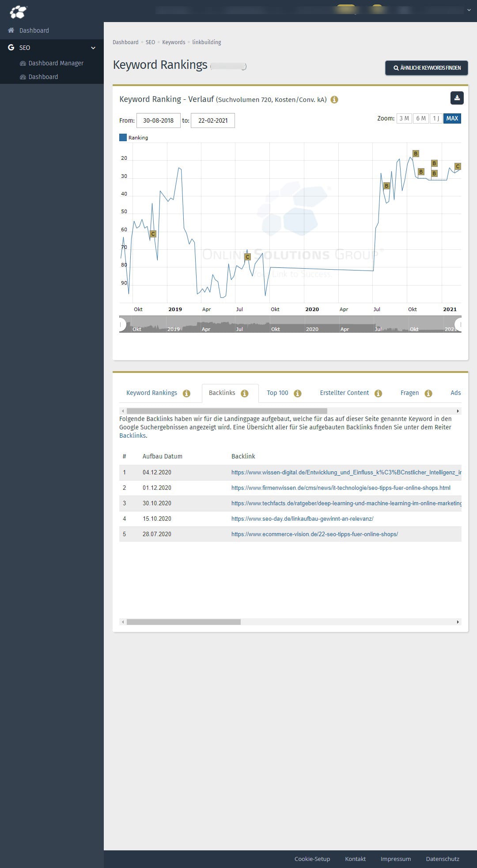The width and height of the screenshot is (477, 868).
Task: Select date cell 28.07.2020
Action: pos(157,534)
